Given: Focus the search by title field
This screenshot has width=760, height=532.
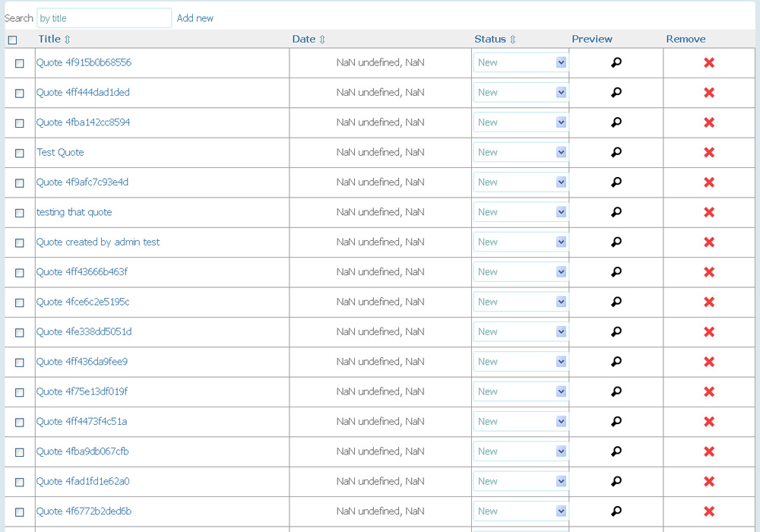Looking at the screenshot, I should pyautogui.click(x=104, y=18).
